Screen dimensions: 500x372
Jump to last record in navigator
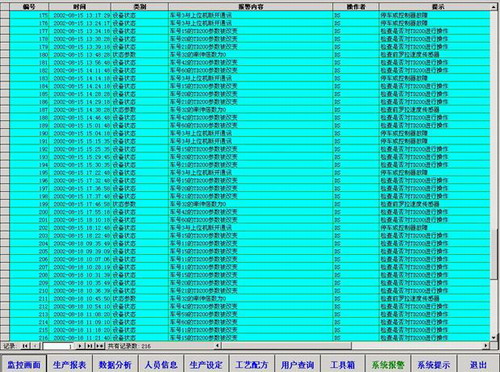[90, 346]
